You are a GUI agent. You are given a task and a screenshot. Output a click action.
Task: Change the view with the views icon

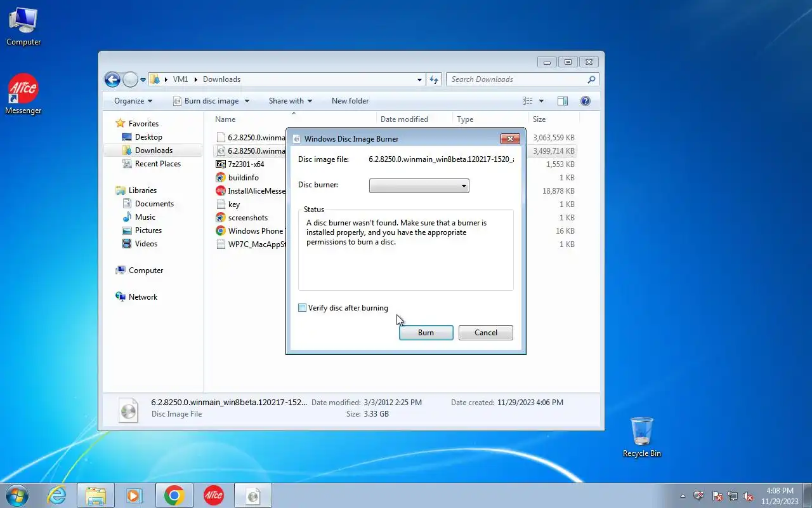528,101
